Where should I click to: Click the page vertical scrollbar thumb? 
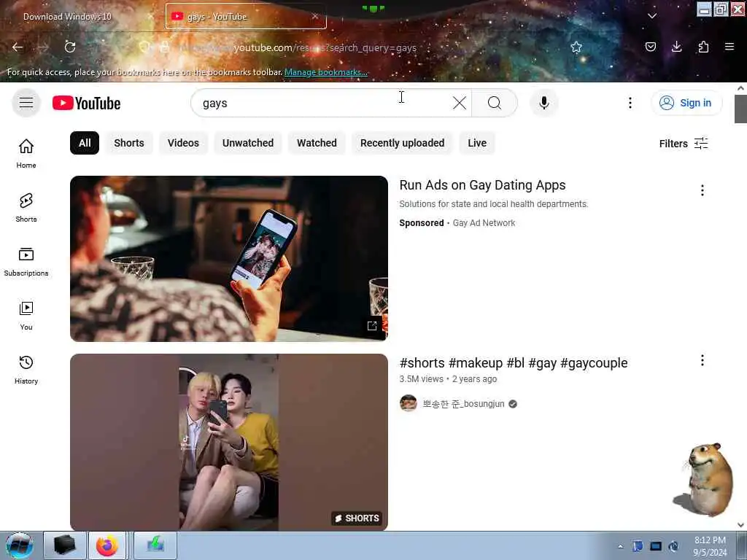[x=741, y=109]
